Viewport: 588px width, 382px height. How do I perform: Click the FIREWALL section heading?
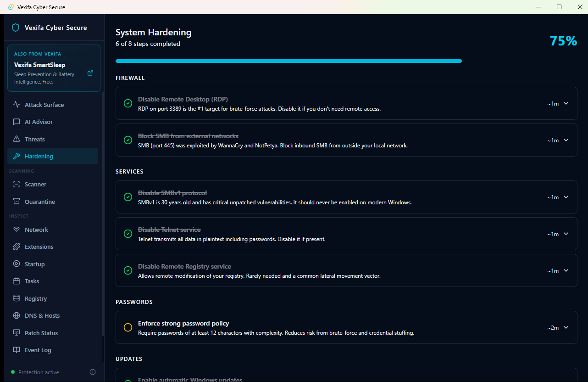tap(130, 78)
